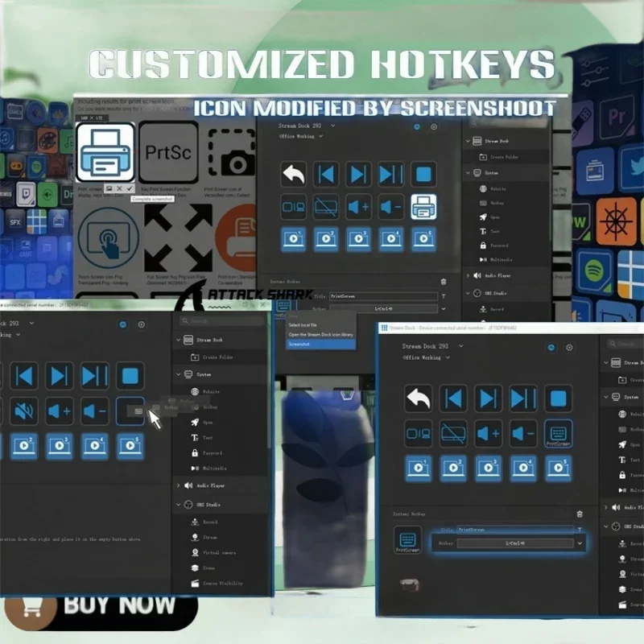Click volume down key in bottom-left window

pyautogui.click(x=94, y=411)
